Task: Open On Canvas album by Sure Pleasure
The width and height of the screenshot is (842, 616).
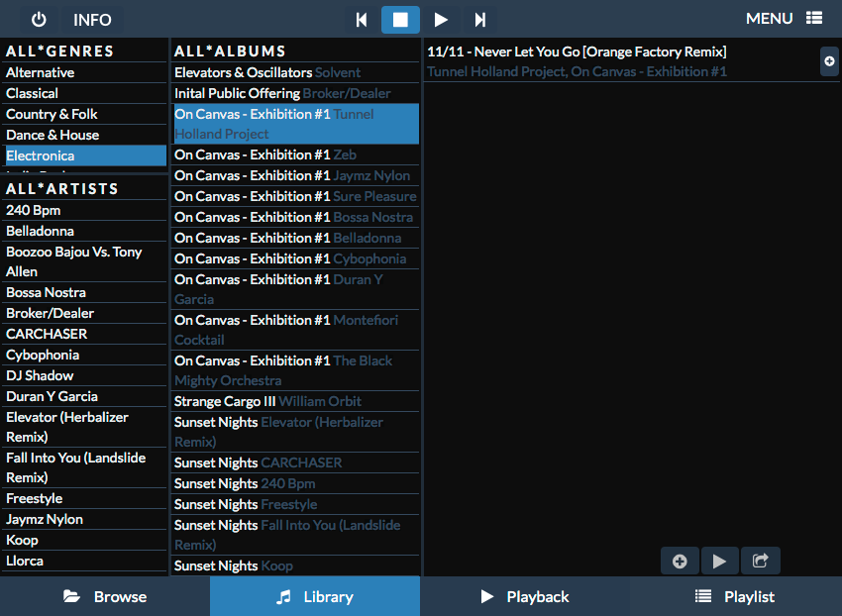Action: 295,196
